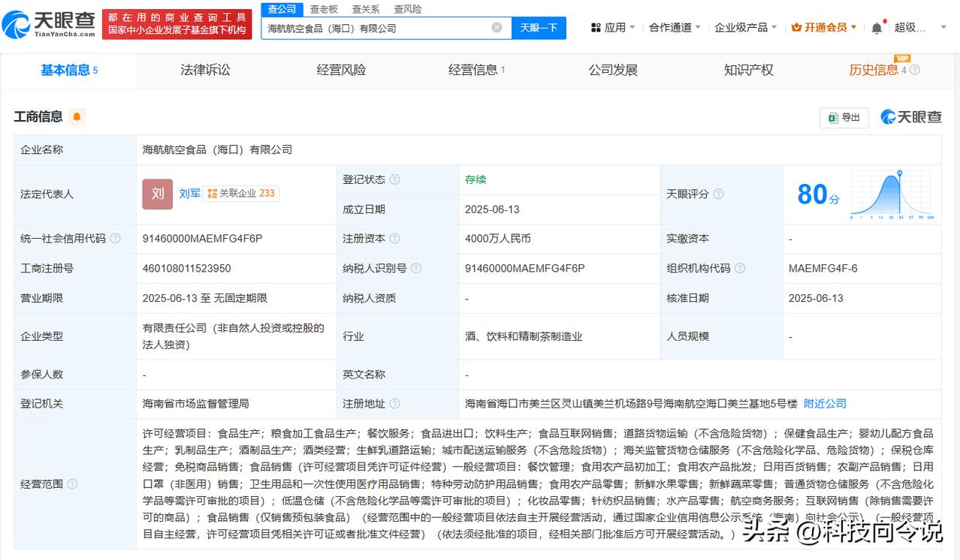Click the help icon next to 登记状态
Image resolution: width=960 pixels, height=560 pixels.
click(x=395, y=179)
